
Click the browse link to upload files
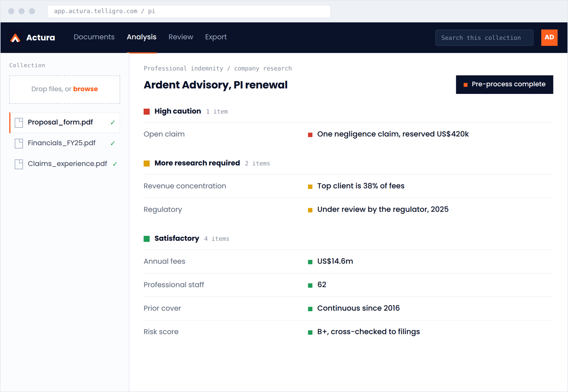point(86,89)
